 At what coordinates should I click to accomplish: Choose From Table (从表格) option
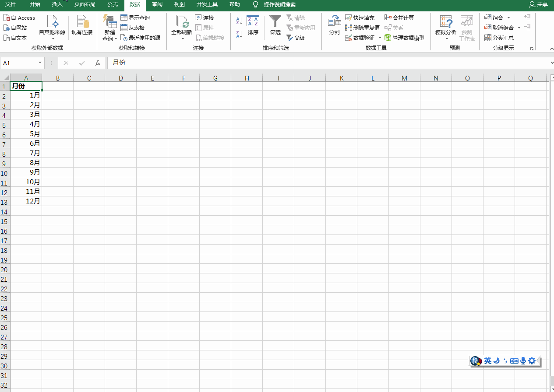132,28
